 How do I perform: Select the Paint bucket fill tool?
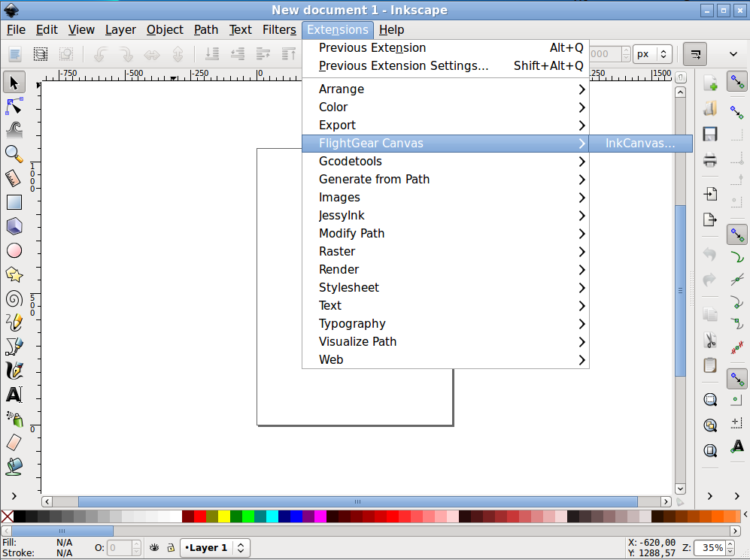pos(14,467)
